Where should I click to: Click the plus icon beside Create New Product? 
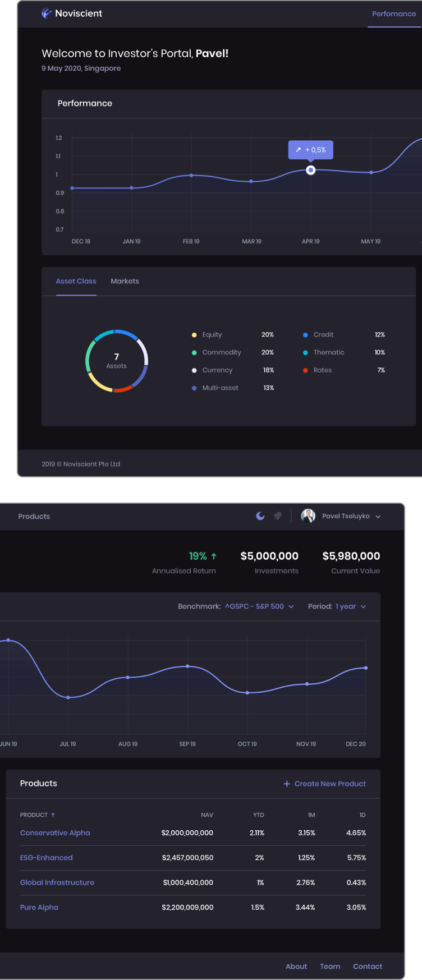[287, 784]
